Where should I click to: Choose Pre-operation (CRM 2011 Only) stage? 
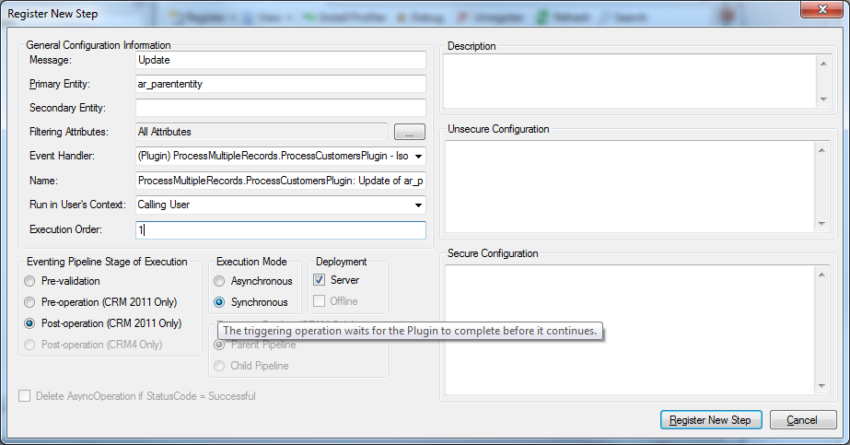(30, 302)
